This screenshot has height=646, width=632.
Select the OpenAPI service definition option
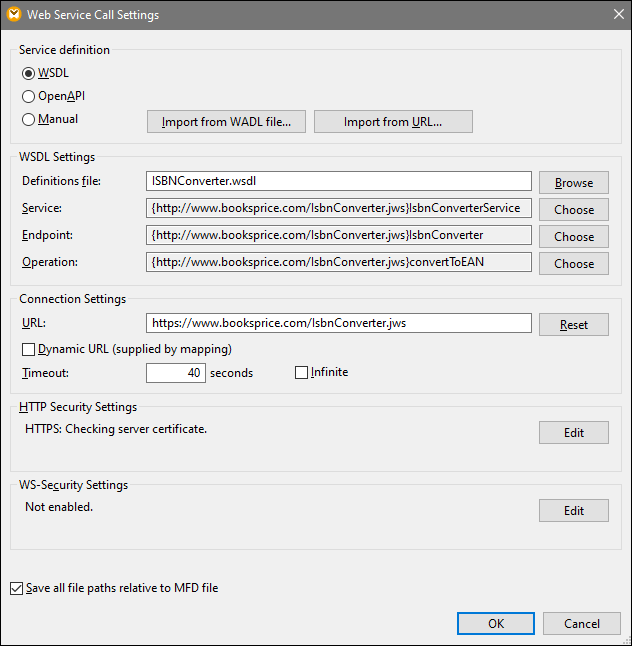[29, 96]
